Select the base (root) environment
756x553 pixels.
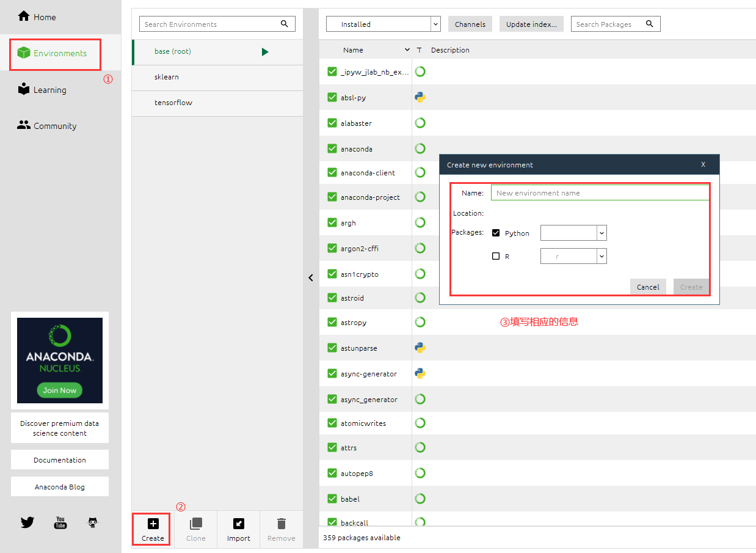(x=217, y=52)
